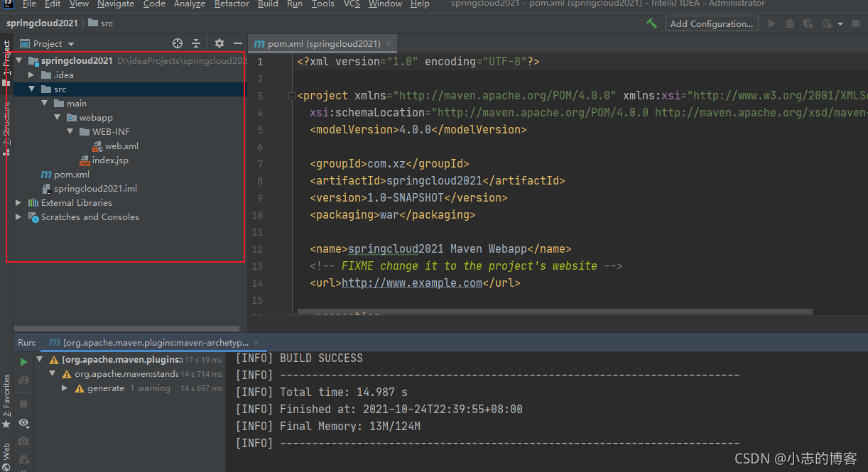Click the locate target icon in Project panel
The height and width of the screenshot is (472, 868).
[178, 43]
